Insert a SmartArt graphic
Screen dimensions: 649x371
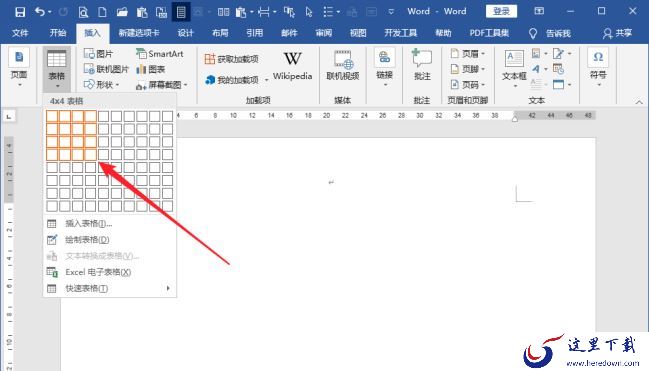click(x=160, y=54)
